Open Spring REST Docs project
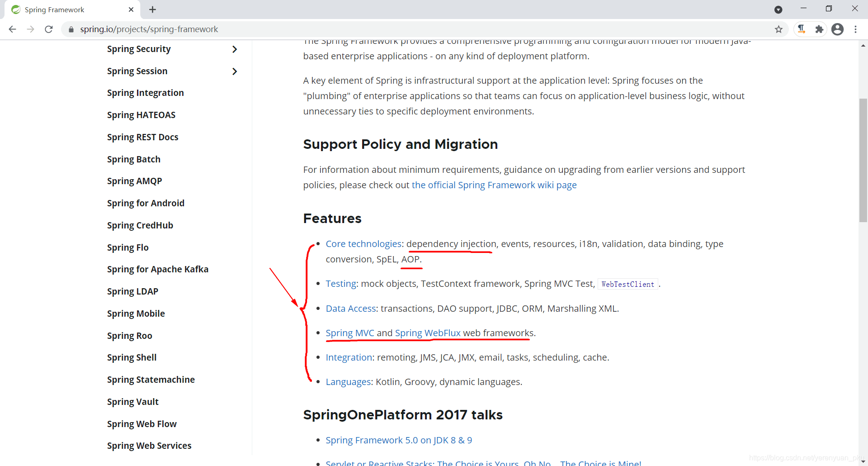 (x=142, y=137)
